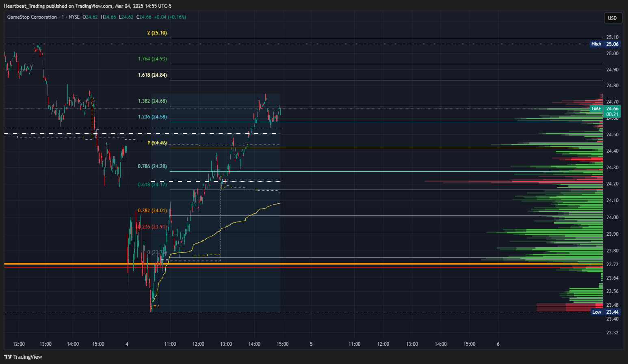Select the 0.618 (24.17) Fibonacci label
The image size is (628, 364).
[x=152, y=185]
